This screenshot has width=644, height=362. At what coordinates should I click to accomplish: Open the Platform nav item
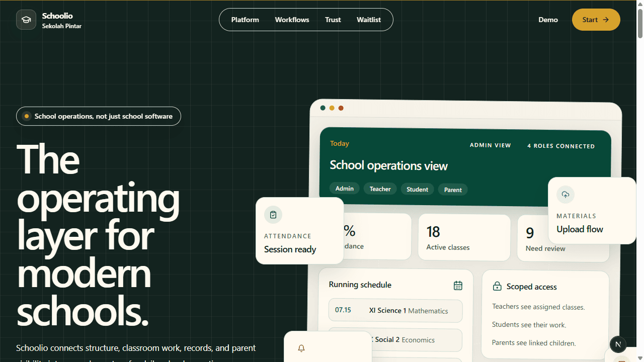pos(245,20)
